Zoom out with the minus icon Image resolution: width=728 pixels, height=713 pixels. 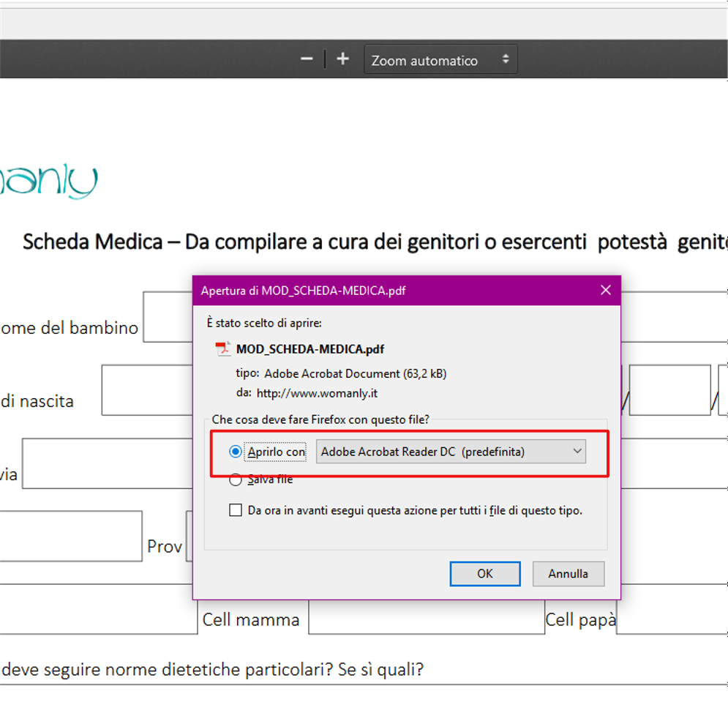[x=307, y=59]
